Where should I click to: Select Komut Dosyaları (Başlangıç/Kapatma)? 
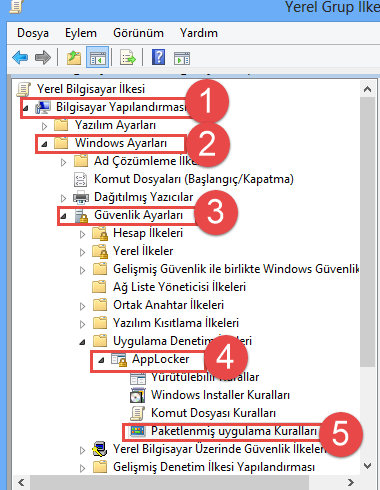click(x=194, y=179)
